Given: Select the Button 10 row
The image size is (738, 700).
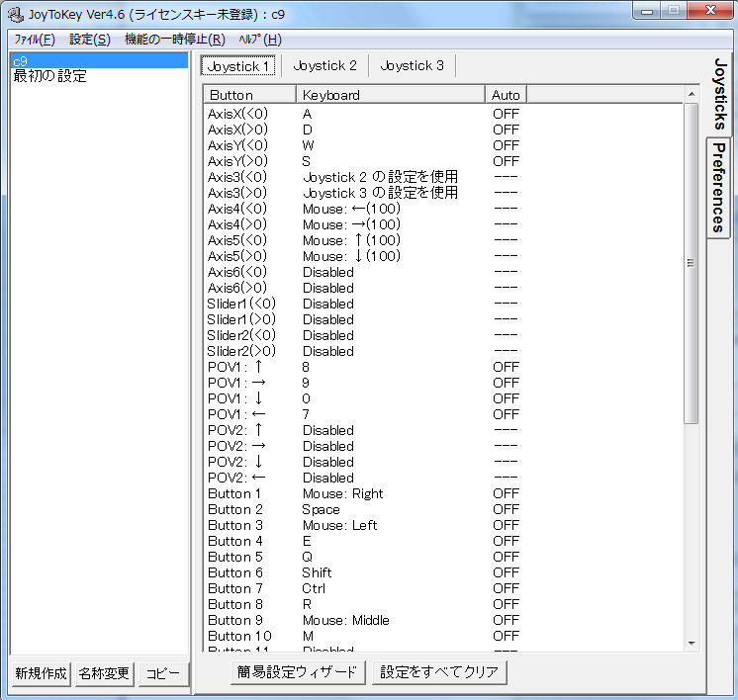Looking at the screenshot, I should [x=444, y=636].
